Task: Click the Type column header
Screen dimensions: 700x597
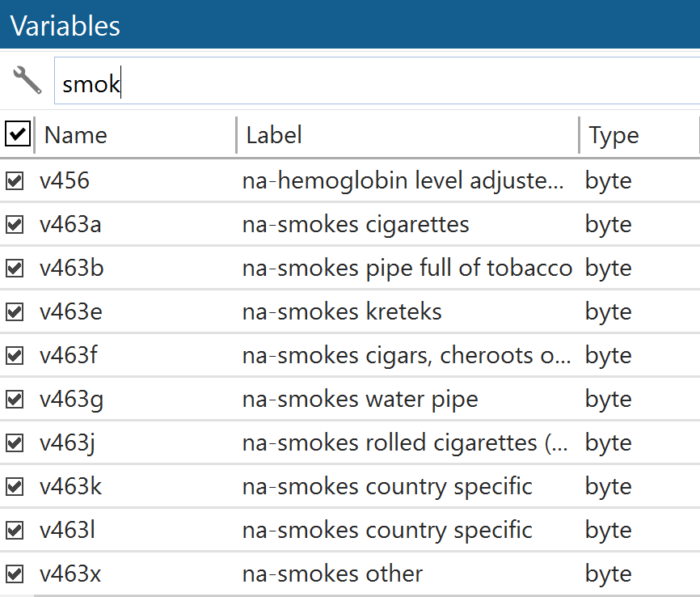Action: tap(614, 135)
